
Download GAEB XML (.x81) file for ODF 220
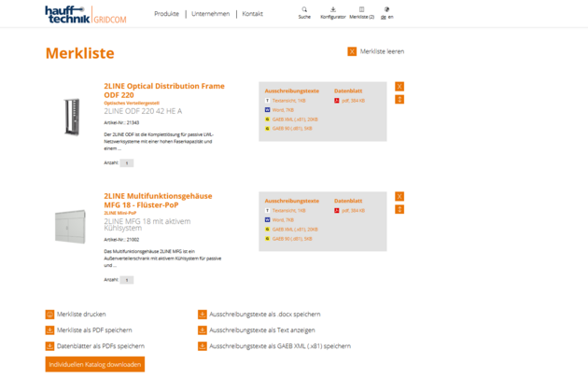click(x=295, y=119)
